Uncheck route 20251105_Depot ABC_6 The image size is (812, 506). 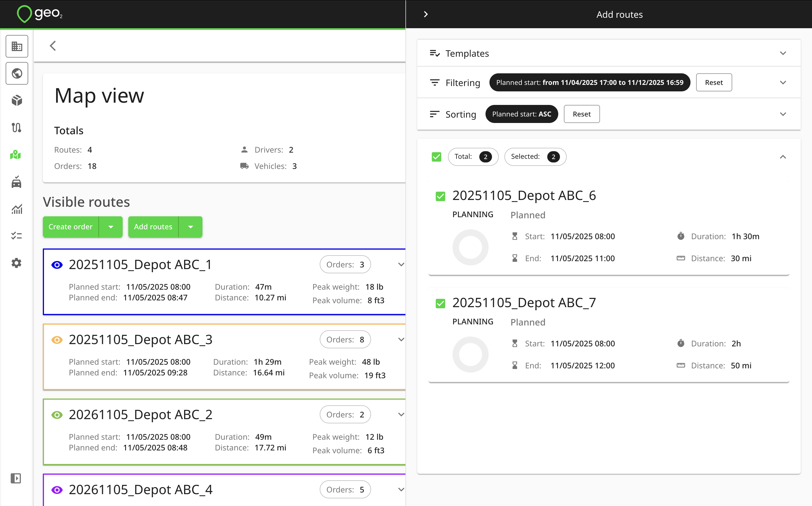pos(440,196)
